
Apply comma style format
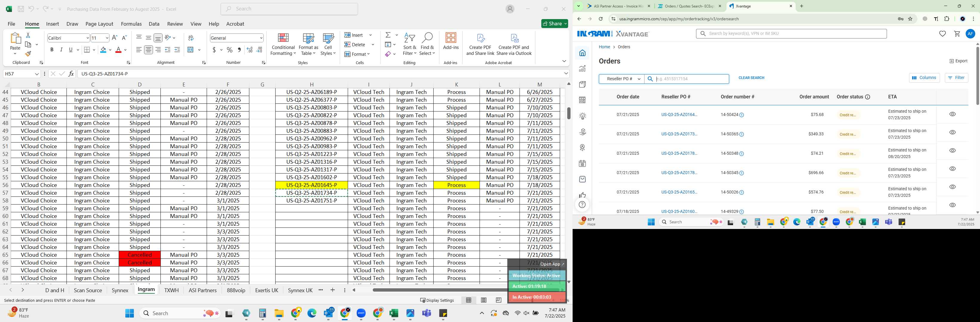click(x=239, y=50)
